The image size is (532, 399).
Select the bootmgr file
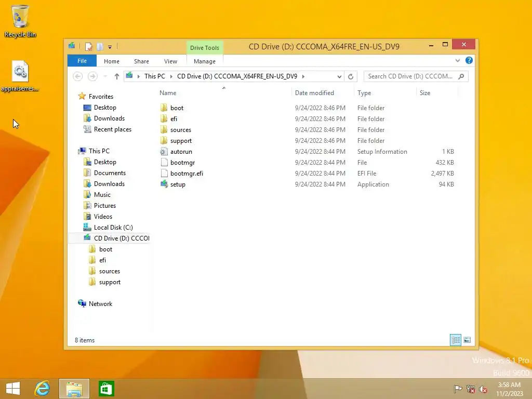click(182, 163)
